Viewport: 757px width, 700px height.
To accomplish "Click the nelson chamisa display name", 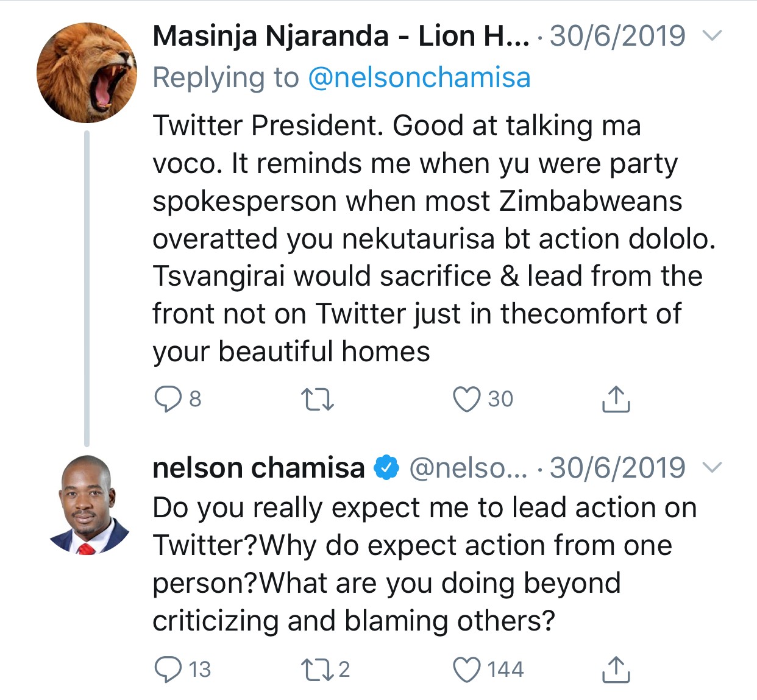I will [x=258, y=468].
